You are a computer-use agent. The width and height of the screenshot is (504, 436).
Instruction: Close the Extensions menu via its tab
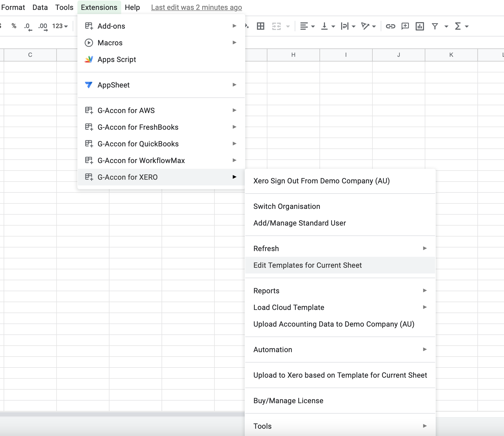click(x=99, y=7)
